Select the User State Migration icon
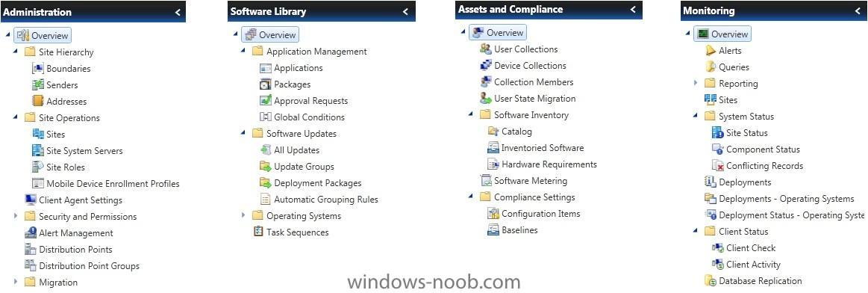868x293 pixels. [485, 99]
